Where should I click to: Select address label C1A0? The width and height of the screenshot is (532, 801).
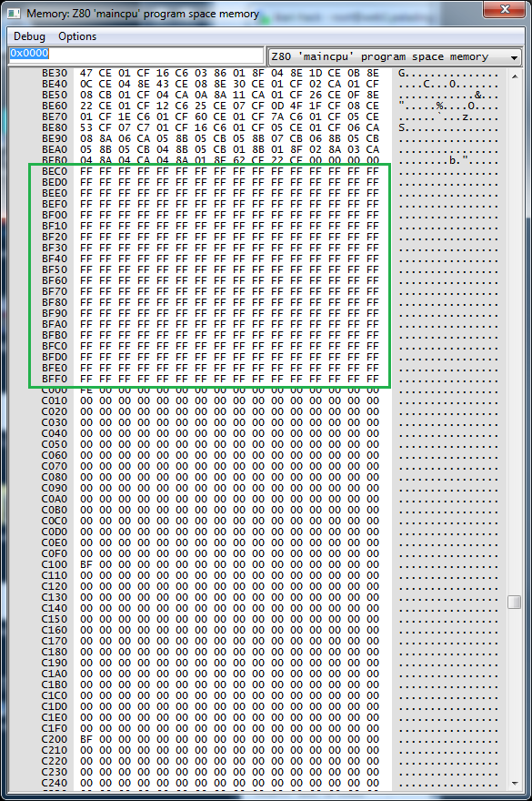[x=55, y=674]
